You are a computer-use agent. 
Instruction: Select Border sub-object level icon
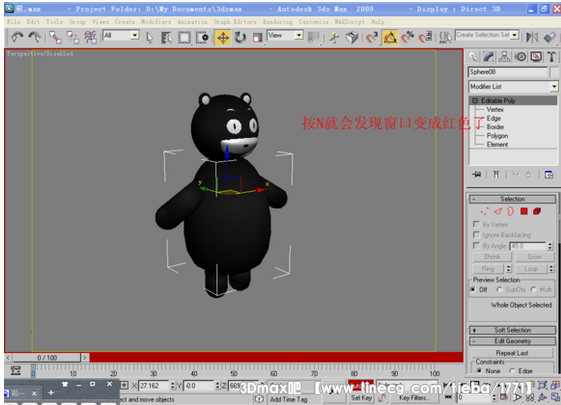pyautogui.click(x=511, y=211)
